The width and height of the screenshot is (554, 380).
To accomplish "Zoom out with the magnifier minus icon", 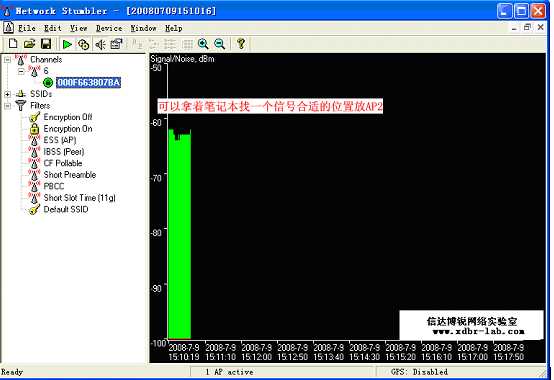I will pyautogui.click(x=219, y=44).
